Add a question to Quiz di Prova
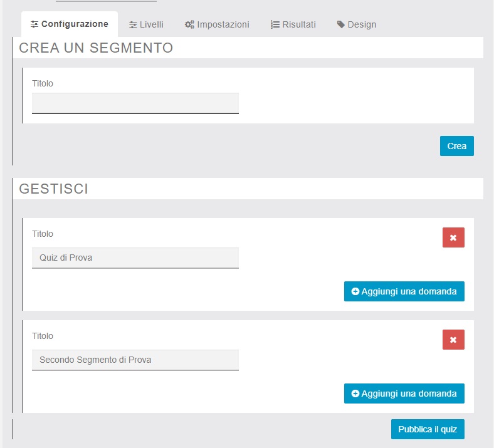 [x=404, y=291]
